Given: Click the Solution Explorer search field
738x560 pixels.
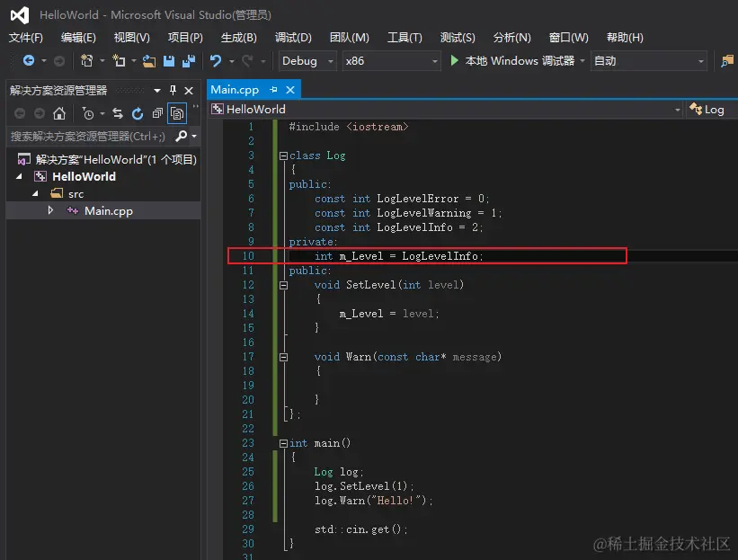Looking at the screenshot, I should [89, 137].
